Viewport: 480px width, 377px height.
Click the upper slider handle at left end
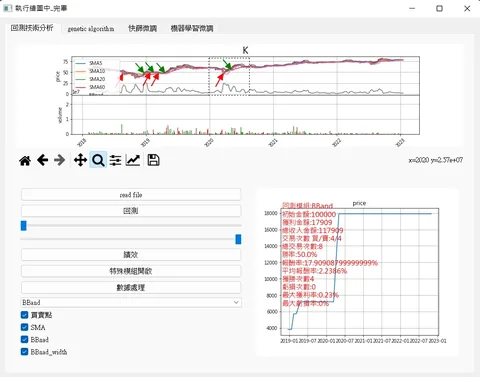[23, 226]
